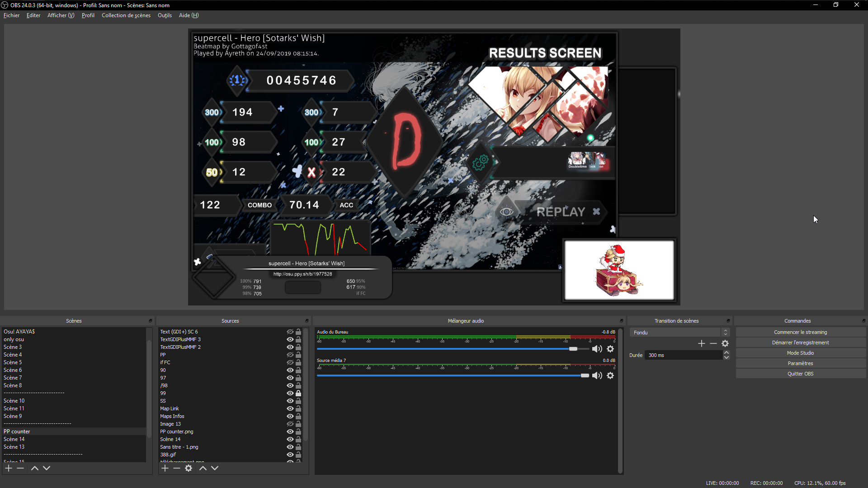Increase Durée value with up arrow
Screen dimensions: 868x488
(726, 353)
